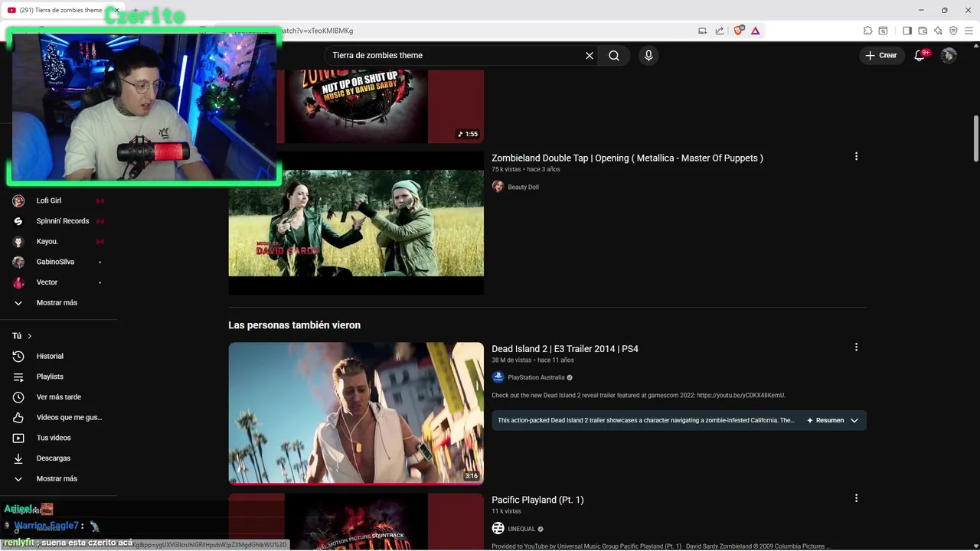Image resolution: width=980 pixels, height=551 pixels.
Task: Open Brave VPN shield icon
Action: click(x=953, y=31)
